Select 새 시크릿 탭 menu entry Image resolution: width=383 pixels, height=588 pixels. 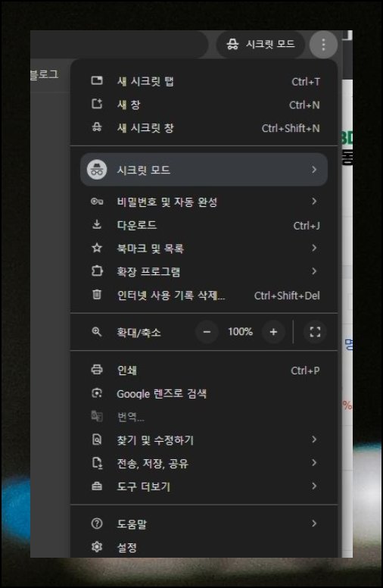pyautogui.click(x=204, y=81)
